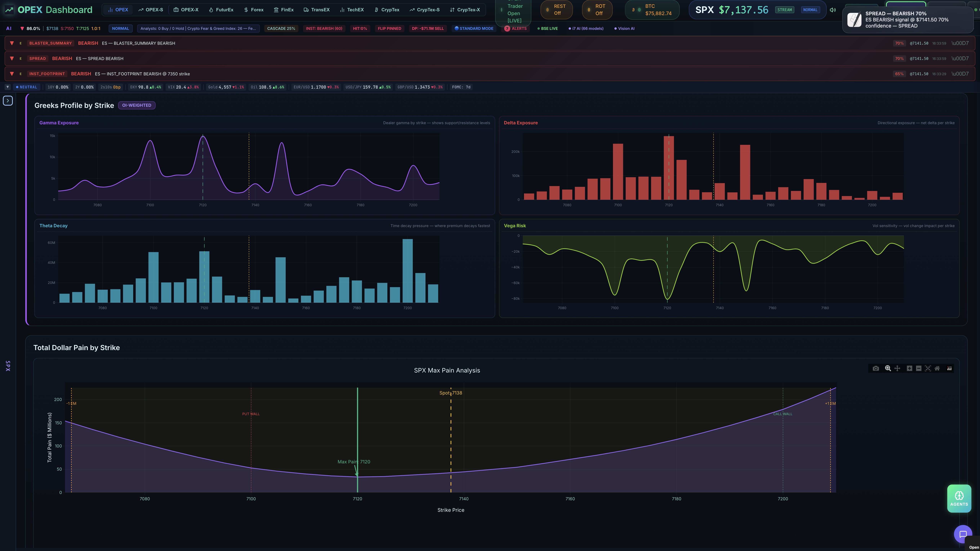Image resolution: width=980 pixels, height=551 pixels.
Task: Switch to the Forex tab
Action: pyautogui.click(x=254, y=10)
